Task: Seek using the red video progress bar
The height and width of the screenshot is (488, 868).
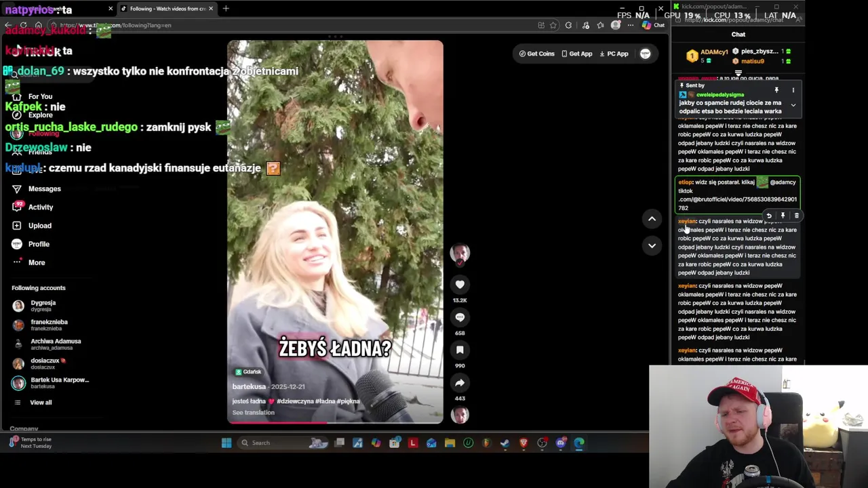Action: [335, 422]
